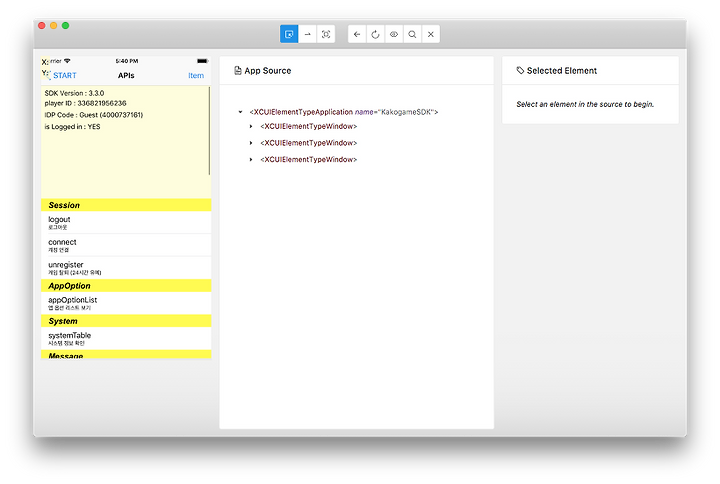Tap the logout row in the screenshot

[x=126, y=222]
